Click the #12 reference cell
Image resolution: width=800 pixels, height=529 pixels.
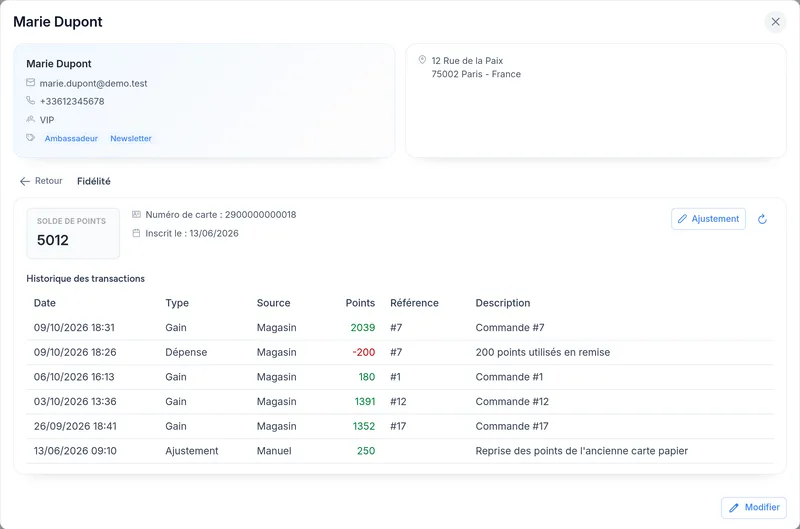[x=398, y=401]
